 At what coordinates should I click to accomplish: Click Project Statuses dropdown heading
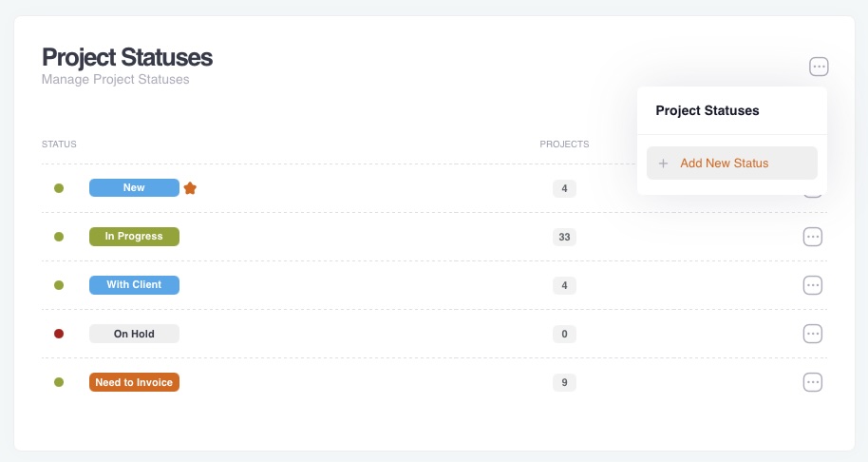point(708,110)
